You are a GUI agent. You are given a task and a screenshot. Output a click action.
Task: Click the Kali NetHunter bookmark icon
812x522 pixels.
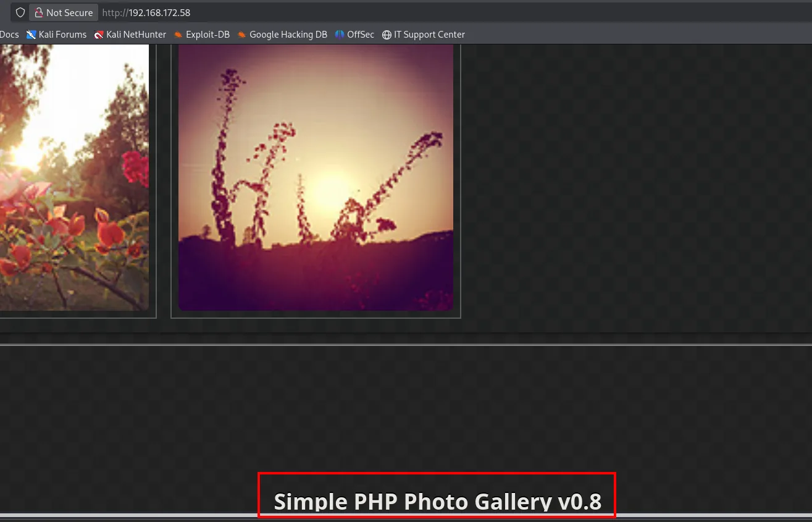tap(99, 35)
